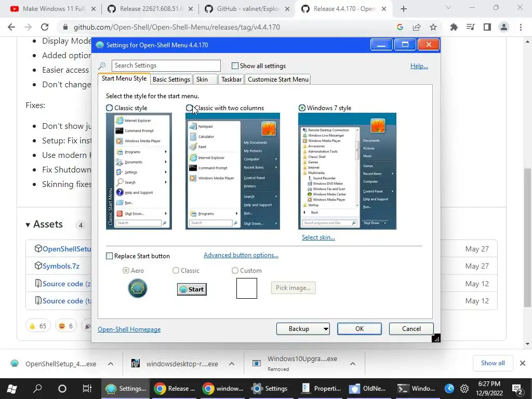Expand windowsdesktop-r download options chevron
This screenshot has width=532, height=399.
pyautogui.click(x=232, y=364)
